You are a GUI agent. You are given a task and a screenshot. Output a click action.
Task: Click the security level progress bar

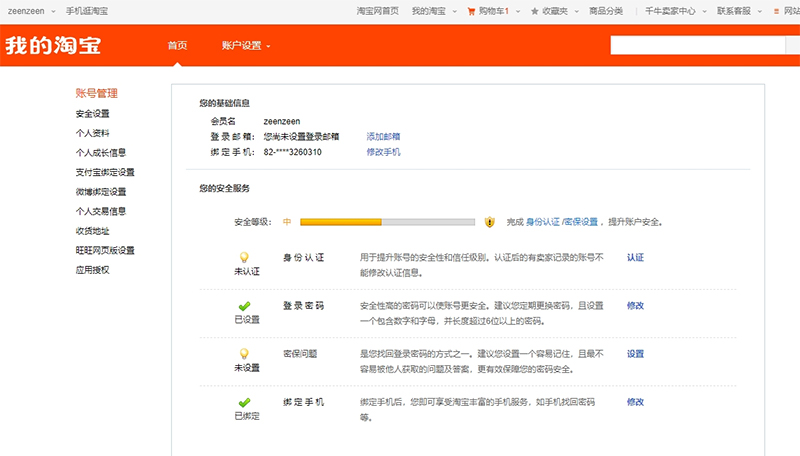tap(387, 222)
